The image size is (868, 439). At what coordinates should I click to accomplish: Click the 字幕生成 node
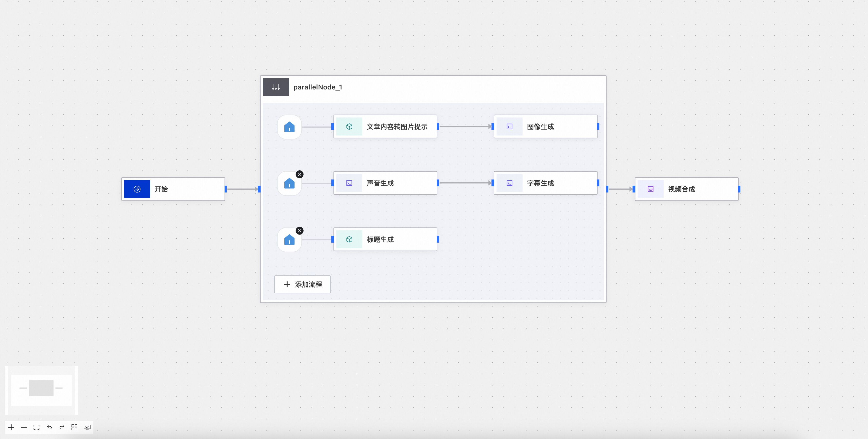point(545,183)
